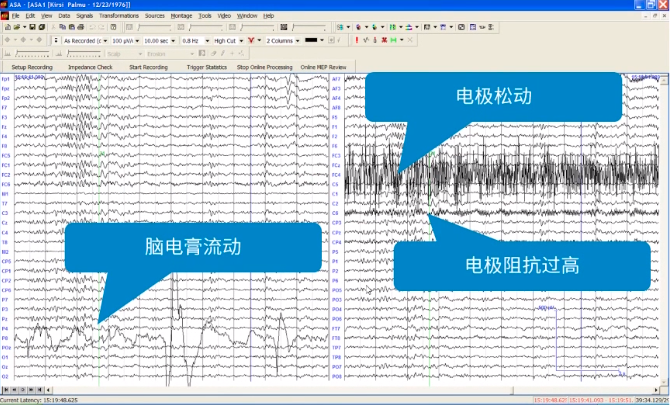Open the Help menu

tap(268, 16)
